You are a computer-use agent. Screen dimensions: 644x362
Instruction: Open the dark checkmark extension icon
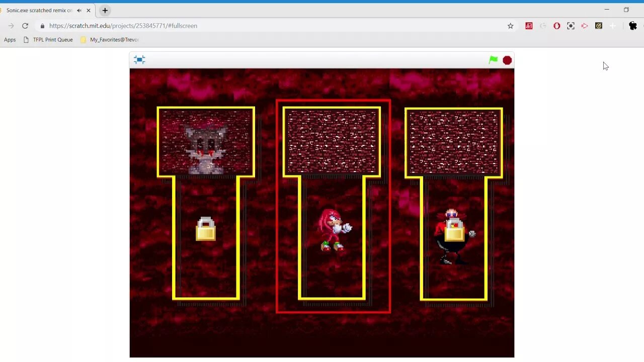point(599,26)
